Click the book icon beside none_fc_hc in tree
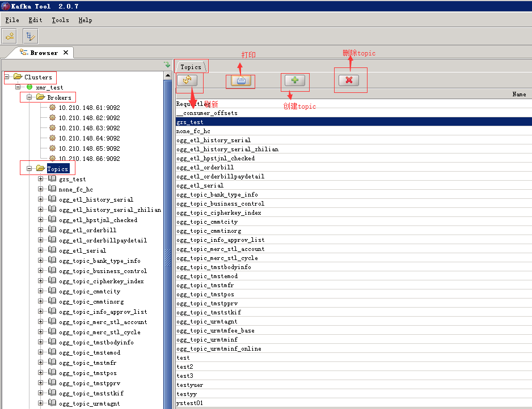 [52, 189]
